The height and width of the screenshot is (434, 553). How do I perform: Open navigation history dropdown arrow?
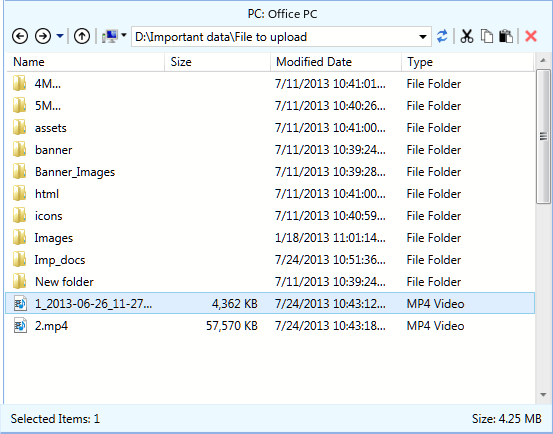click(60, 36)
